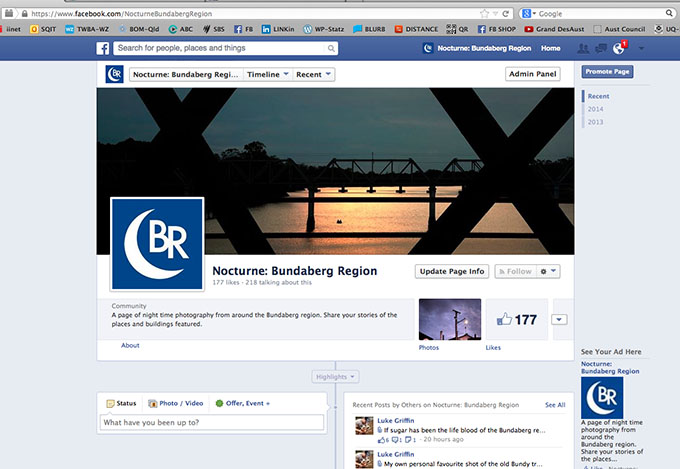Screen dimensions: 680x469
Task: Click the Admin Panel button
Action: pos(533,74)
